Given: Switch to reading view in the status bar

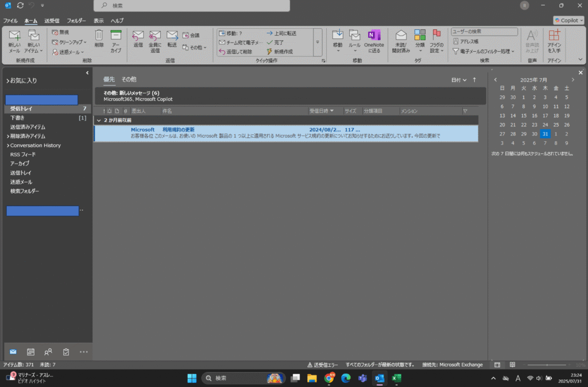Looking at the screenshot, I should [x=512, y=365].
